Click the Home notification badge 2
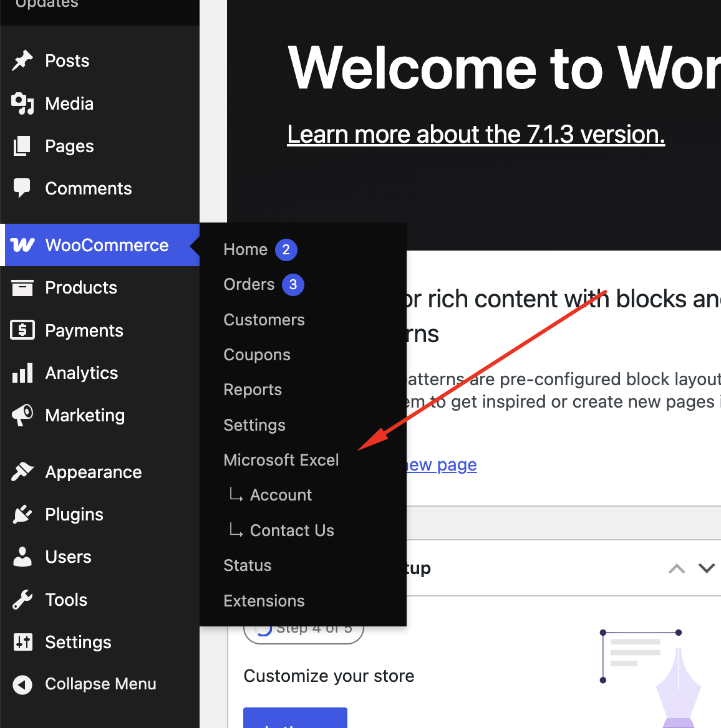Image resolution: width=721 pixels, height=728 pixels. pyautogui.click(x=286, y=250)
